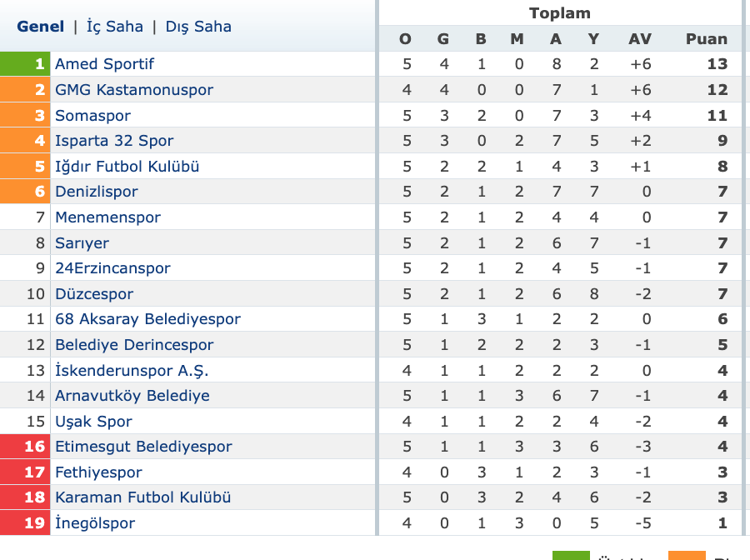The width and height of the screenshot is (750, 560).
Task: Click the Somaspor team link
Action: point(92,116)
